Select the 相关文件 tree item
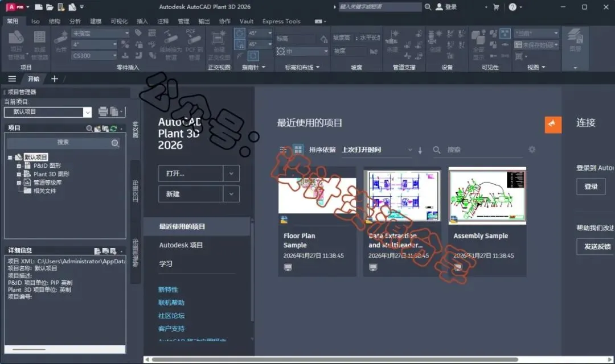The width and height of the screenshot is (615, 364). (44, 191)
